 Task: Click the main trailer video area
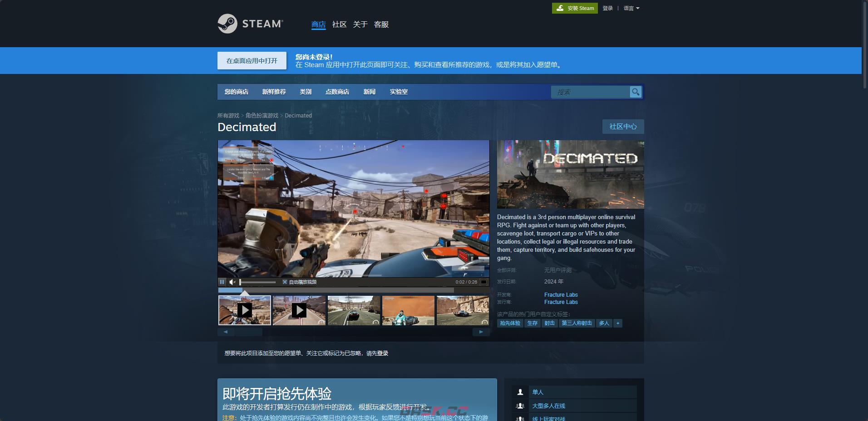pos(354,209)
